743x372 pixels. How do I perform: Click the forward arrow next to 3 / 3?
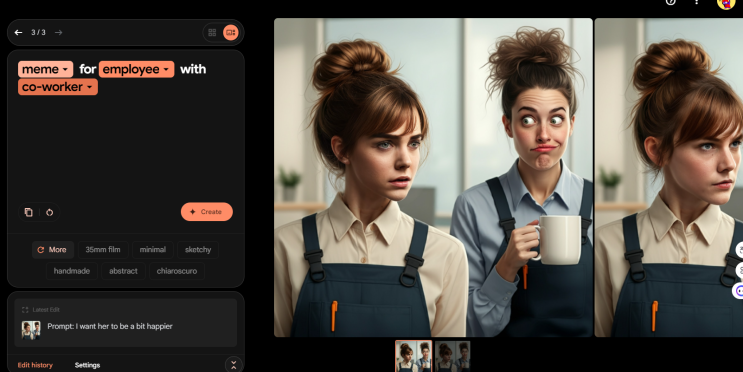pyautogui.click(x=58, y=32)
